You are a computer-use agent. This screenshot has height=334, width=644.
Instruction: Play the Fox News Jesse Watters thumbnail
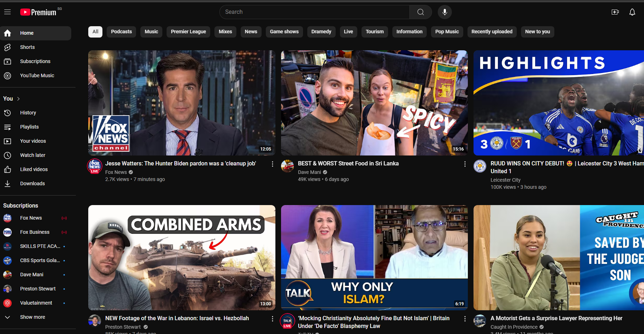click(x=182, y=103)
